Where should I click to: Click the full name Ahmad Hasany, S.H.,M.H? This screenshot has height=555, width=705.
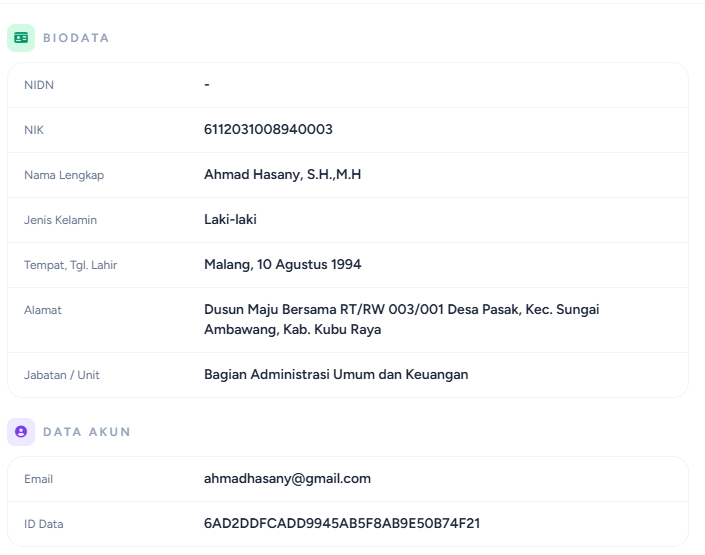point(282,175)
